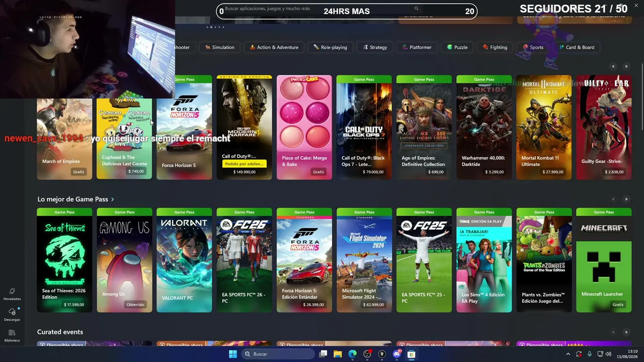Click the search magnifier icon in Store
This screenshot has width=644, height=362.
[416, 9]
